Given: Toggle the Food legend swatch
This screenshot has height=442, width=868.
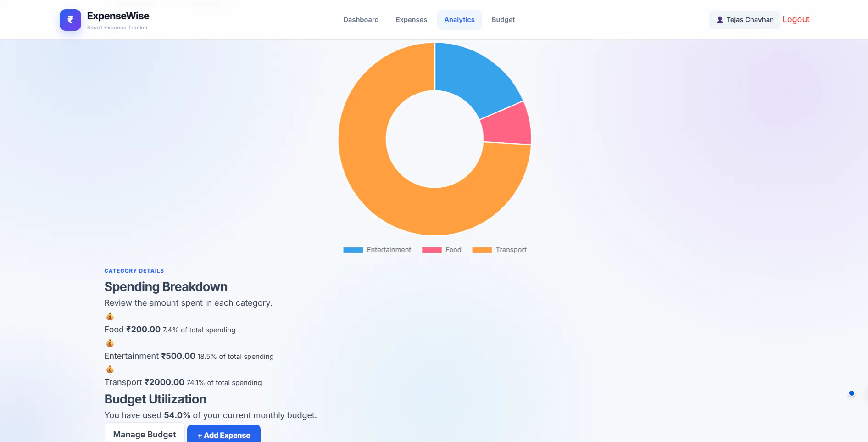Looking at the screenshot, I should coord(432,250).
